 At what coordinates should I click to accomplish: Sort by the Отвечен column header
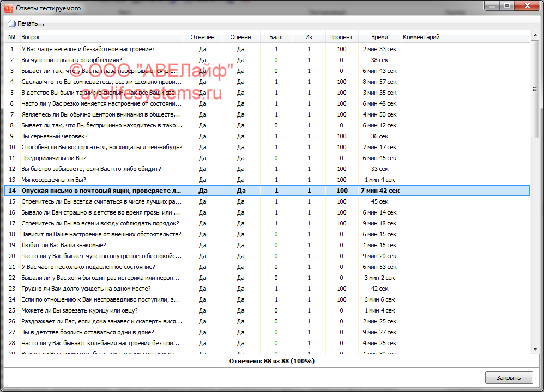tap(202, 37)
